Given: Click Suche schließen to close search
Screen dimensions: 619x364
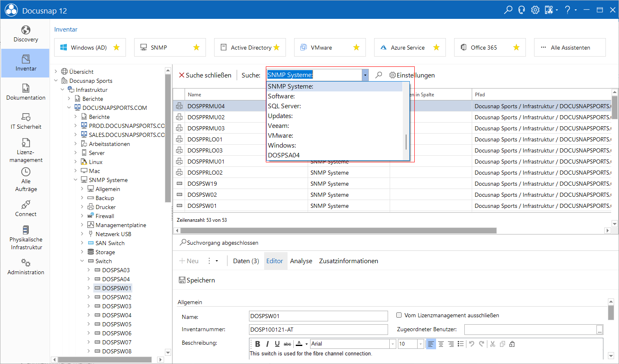Looking at the screenshot, I should [x=205, y=75].
